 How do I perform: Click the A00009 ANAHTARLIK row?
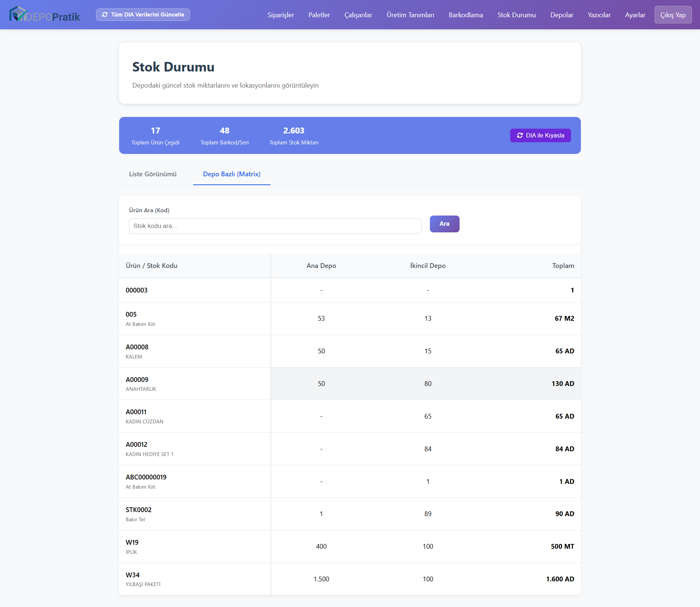click(350, 384)
